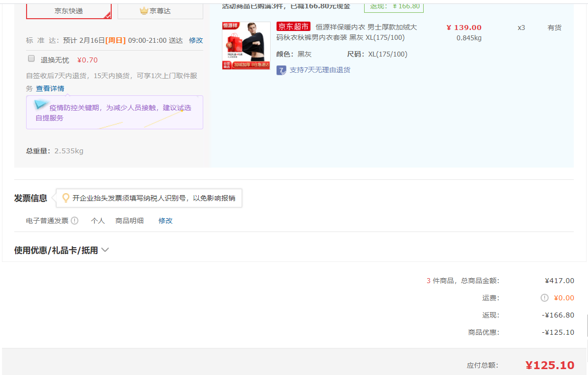
Task: Click 总重量 2.535kg text
Action: 55,151
